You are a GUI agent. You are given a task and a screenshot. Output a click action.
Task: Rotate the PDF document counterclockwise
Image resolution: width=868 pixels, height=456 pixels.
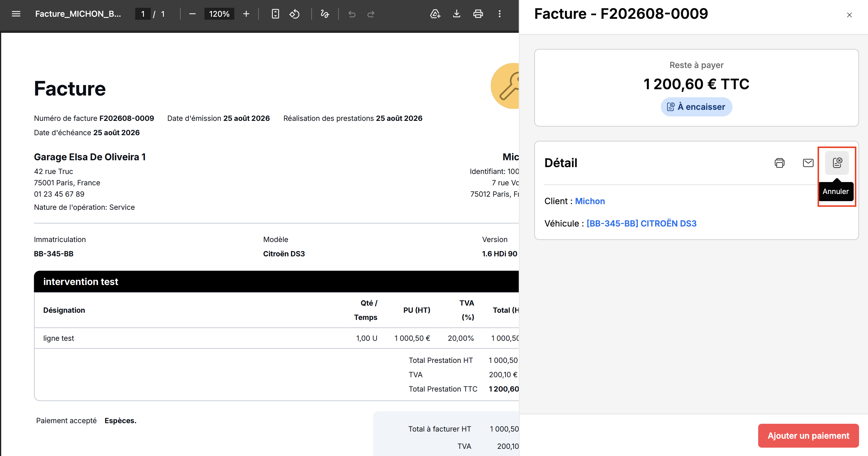[x=295, y=14]
